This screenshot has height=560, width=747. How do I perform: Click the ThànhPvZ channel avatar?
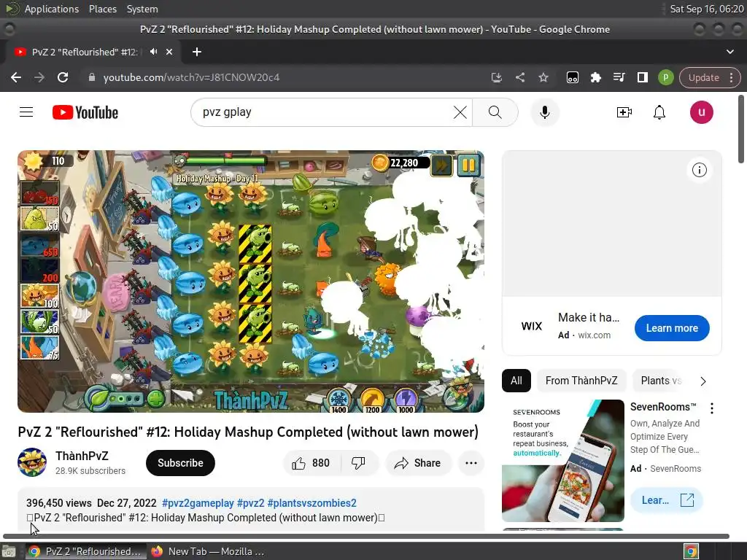[32, 462]
